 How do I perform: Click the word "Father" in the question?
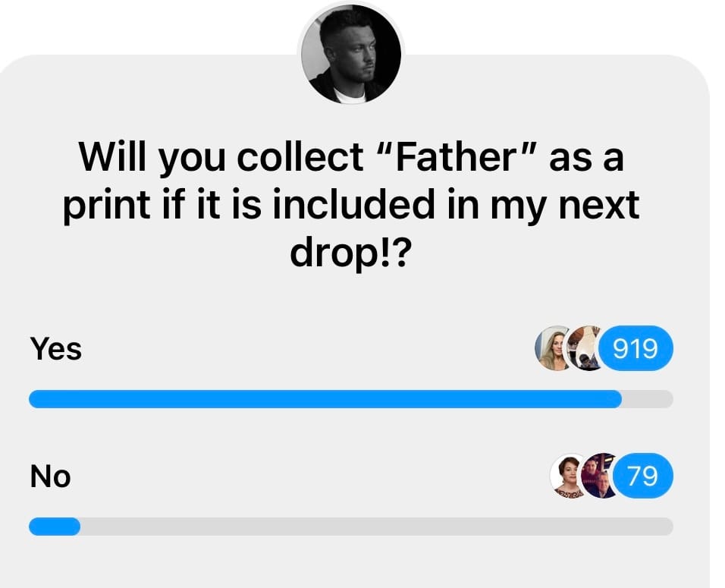click(x=456, y=156)
